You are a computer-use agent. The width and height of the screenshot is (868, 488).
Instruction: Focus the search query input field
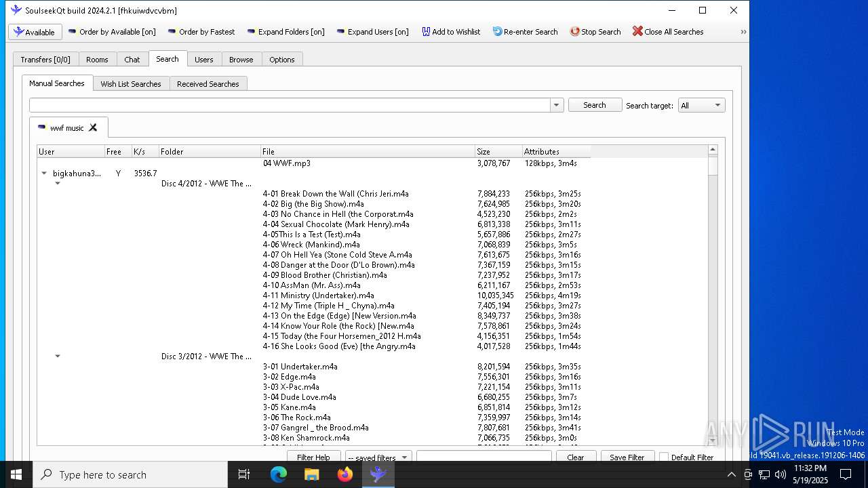coord(290,105)
